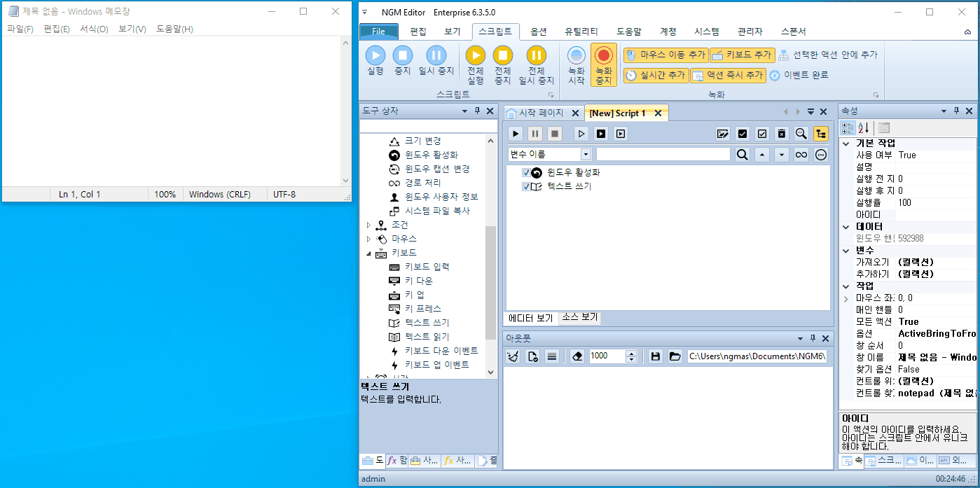Click the 액션 즉시 추가 button
980x488 pixels.
(728, 75)
